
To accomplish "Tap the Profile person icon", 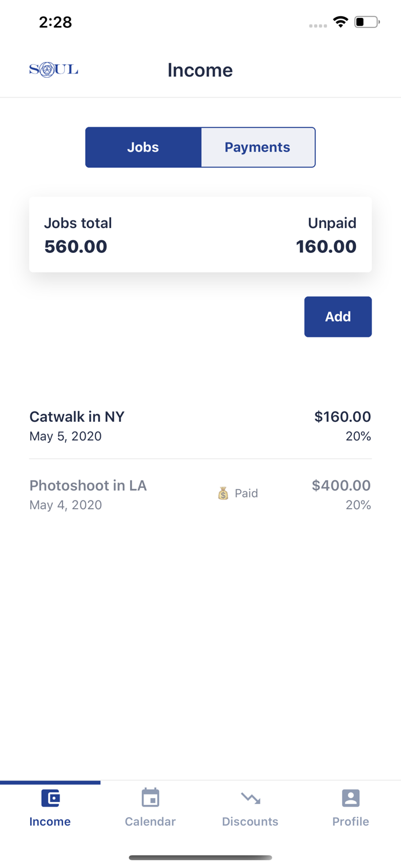I will (351, 798).
